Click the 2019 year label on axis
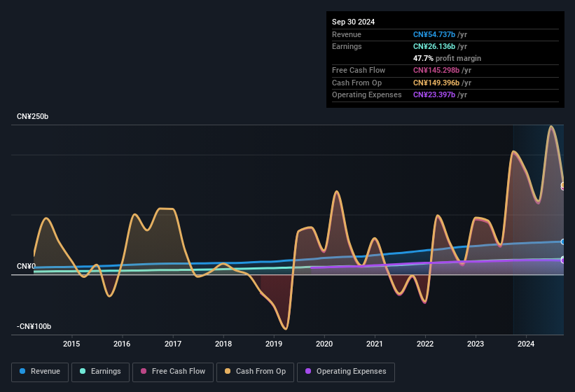This screenshot has width=575, height=392. coord(274,344)
